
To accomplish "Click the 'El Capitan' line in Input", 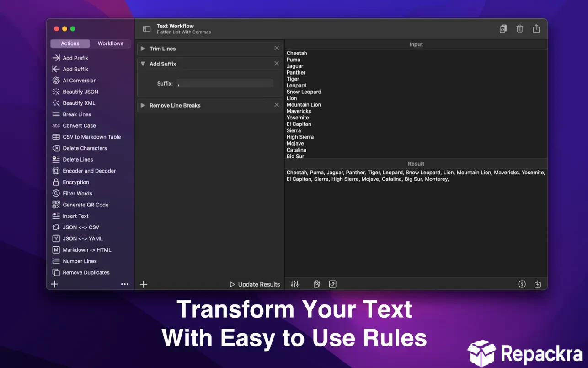I will (x=299, y=124).
